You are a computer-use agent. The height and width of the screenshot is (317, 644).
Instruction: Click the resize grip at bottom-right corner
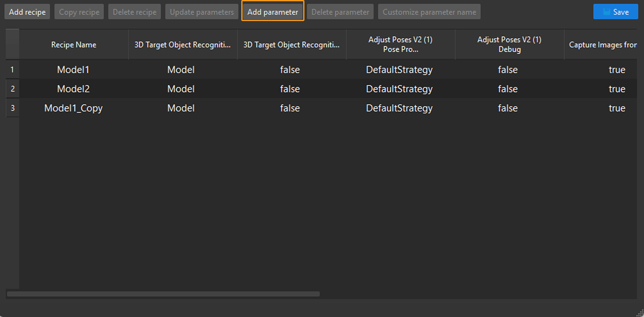640,313
